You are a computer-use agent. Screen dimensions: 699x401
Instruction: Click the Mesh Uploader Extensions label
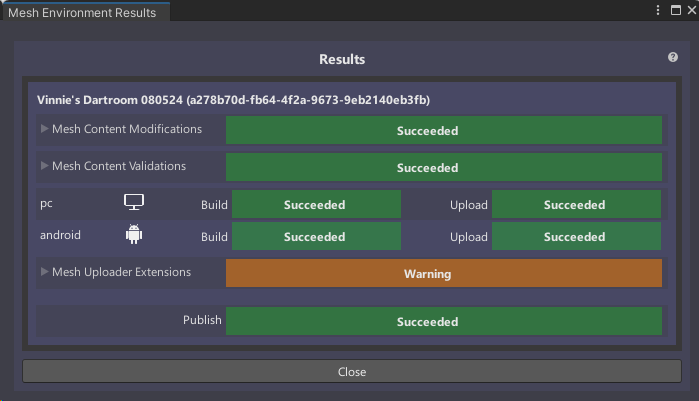coord(121,272)
